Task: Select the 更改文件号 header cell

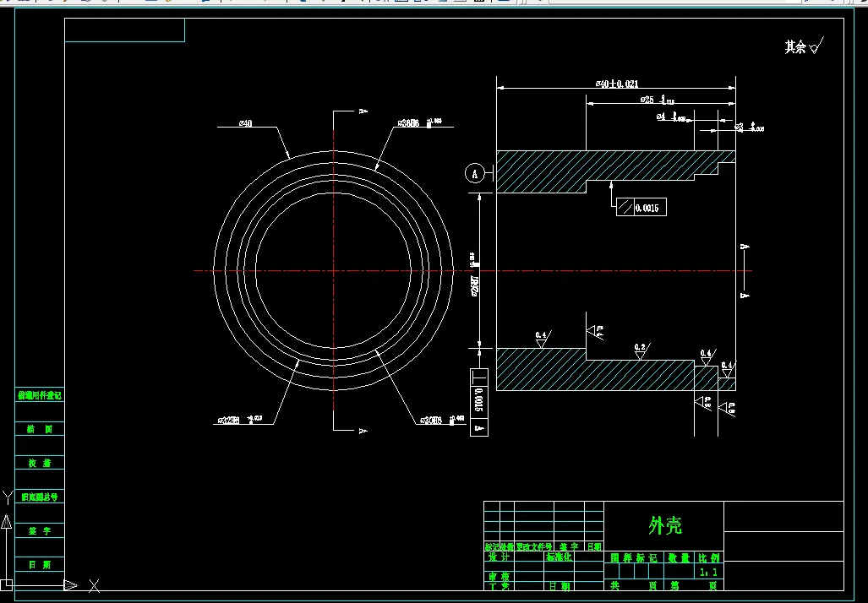Action: (x=534, y=546)
